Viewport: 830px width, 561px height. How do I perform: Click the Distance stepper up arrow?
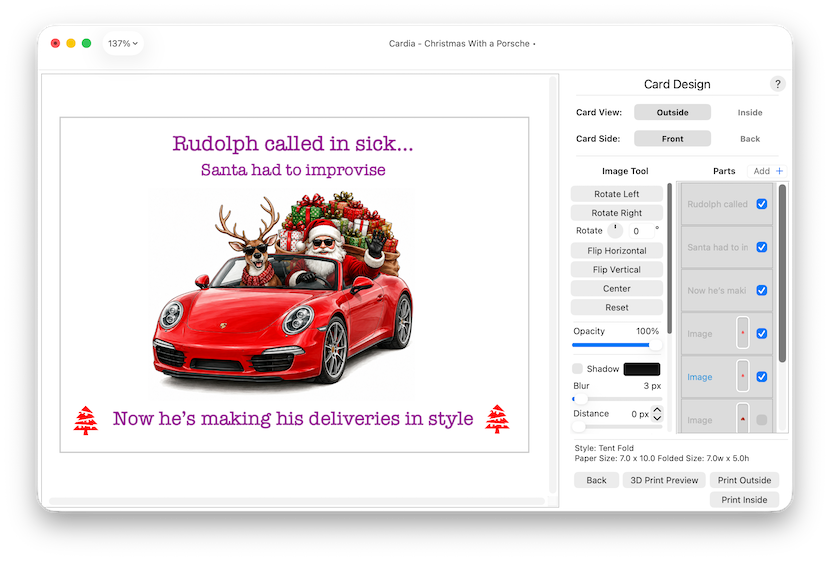[x=657, y=410]
